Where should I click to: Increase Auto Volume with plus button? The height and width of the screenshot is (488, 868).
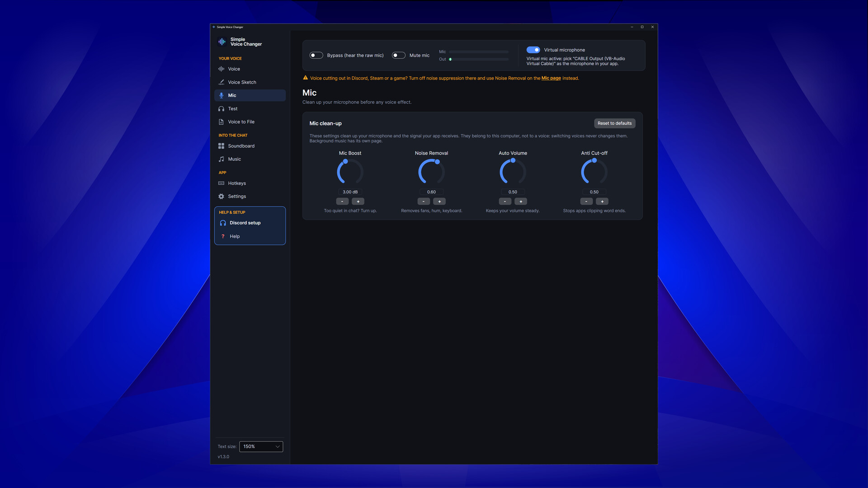(x=521, y=202)
